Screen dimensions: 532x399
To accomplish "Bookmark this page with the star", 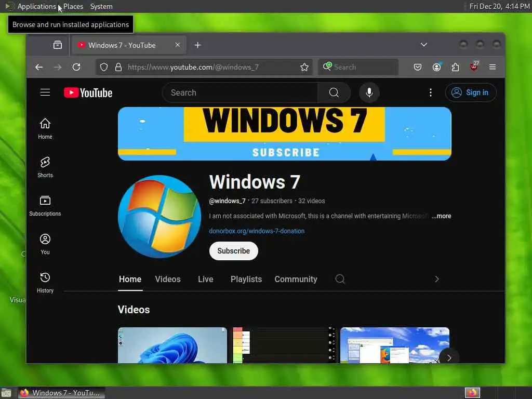I will 304,67.
